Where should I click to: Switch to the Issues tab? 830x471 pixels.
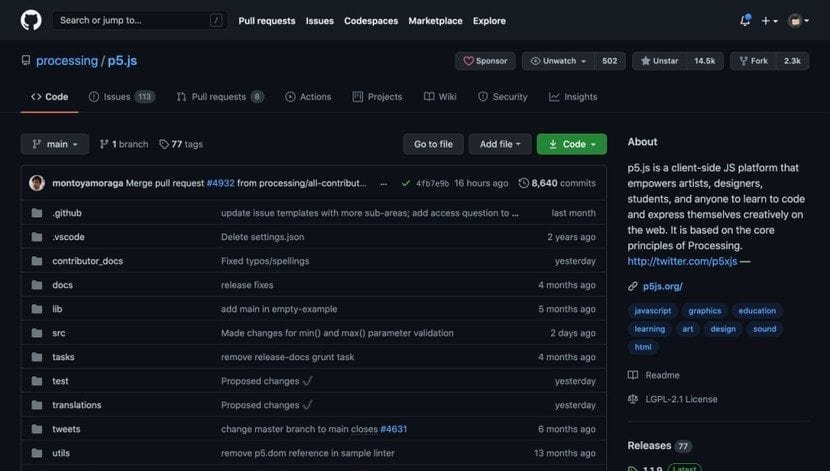[117, 97]
